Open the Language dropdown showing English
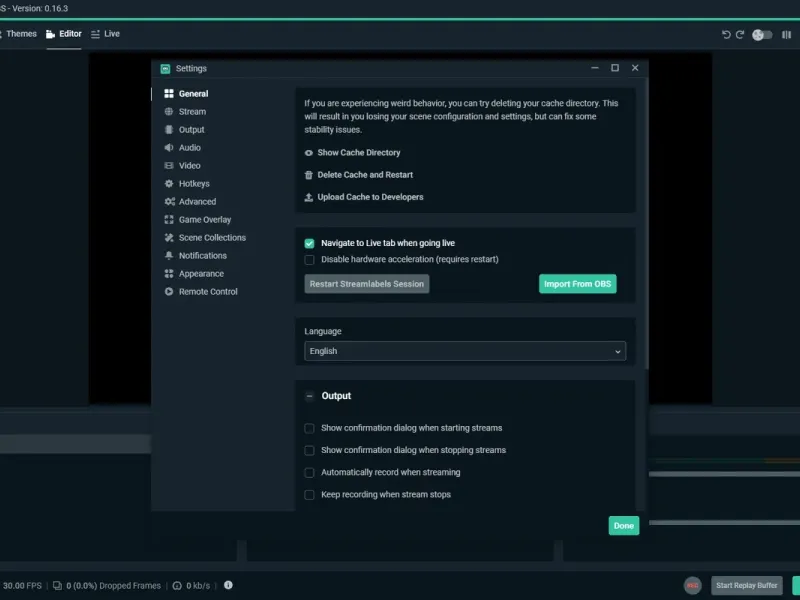This screenshot has width=800, height=600. 465,351
